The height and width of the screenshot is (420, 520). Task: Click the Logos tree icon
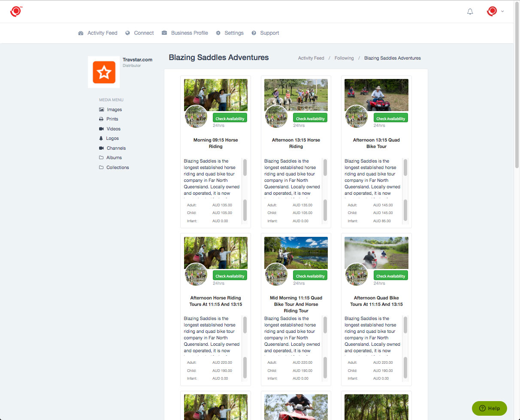tap(102, 139)
